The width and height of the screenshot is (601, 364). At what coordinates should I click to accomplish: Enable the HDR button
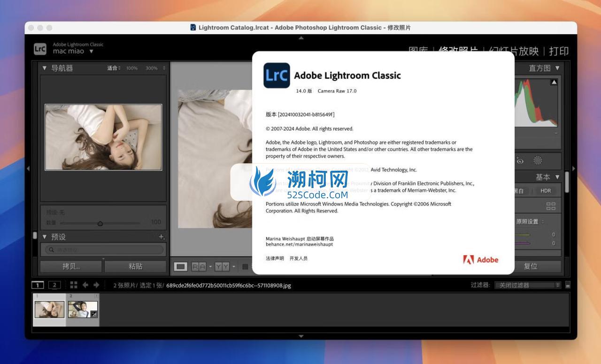[546, 191]
